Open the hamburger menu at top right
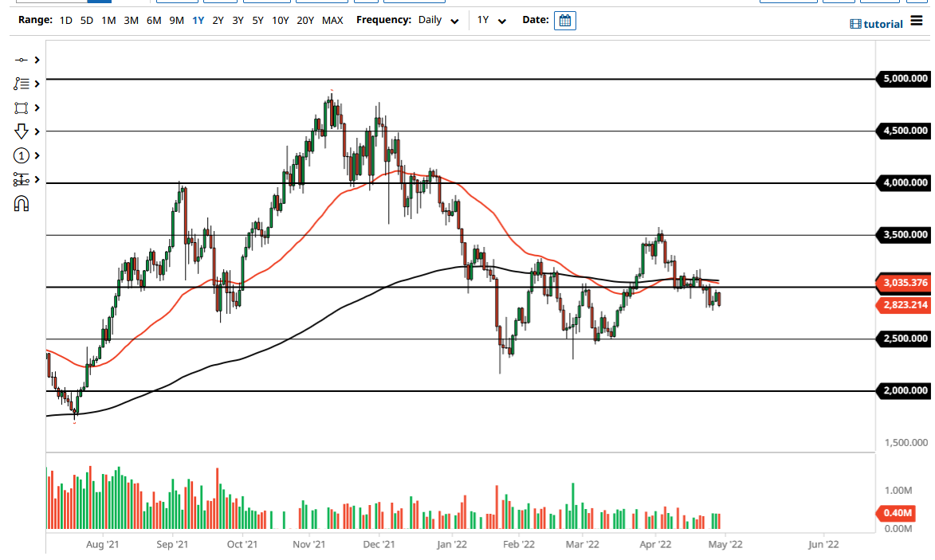Image resolution: width=935 pixels, height=560 pixels. coord(916,21)
